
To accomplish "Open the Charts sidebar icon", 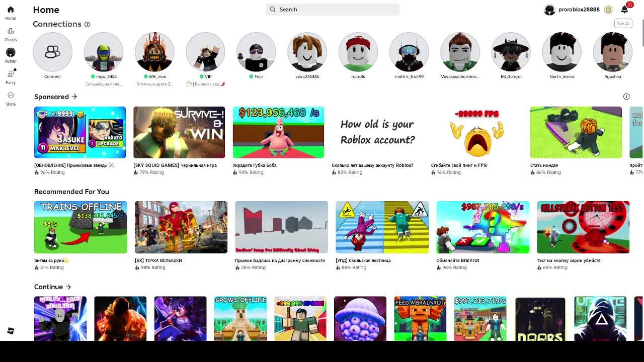I will pos(11,31).
